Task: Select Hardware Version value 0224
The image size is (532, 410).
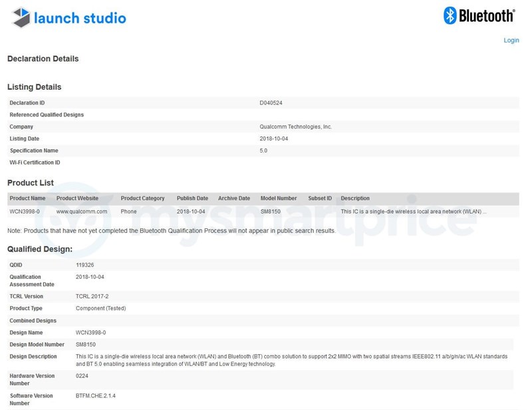Action: coord(82,376)
